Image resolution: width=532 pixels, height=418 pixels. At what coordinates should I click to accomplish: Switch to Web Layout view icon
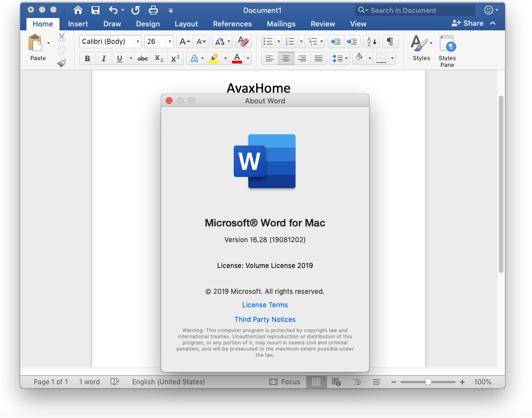pos(337,381)
